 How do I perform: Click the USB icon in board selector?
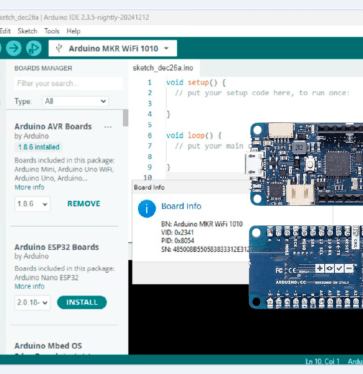point(59,49)
